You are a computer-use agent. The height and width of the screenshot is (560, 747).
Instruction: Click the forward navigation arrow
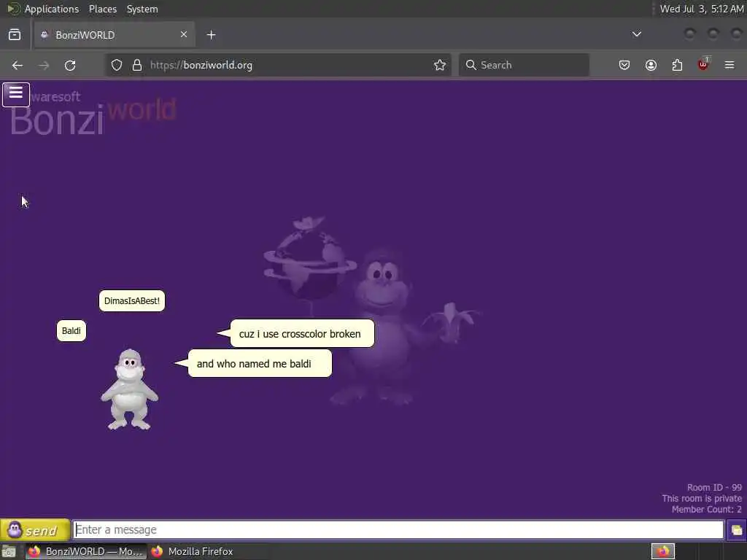44,65
